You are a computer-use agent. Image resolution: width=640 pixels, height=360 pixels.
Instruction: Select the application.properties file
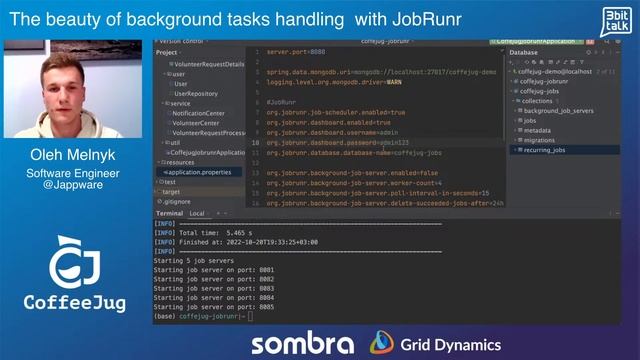[x=199, y=172]
